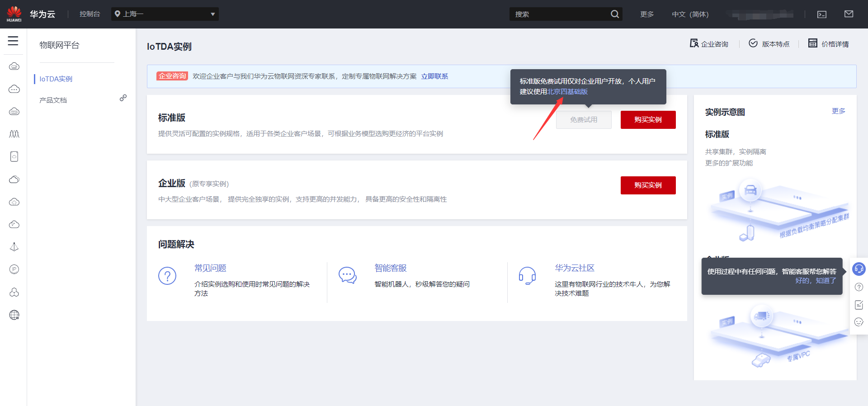Open 产品文档 in the left menu

click(53, 100)
